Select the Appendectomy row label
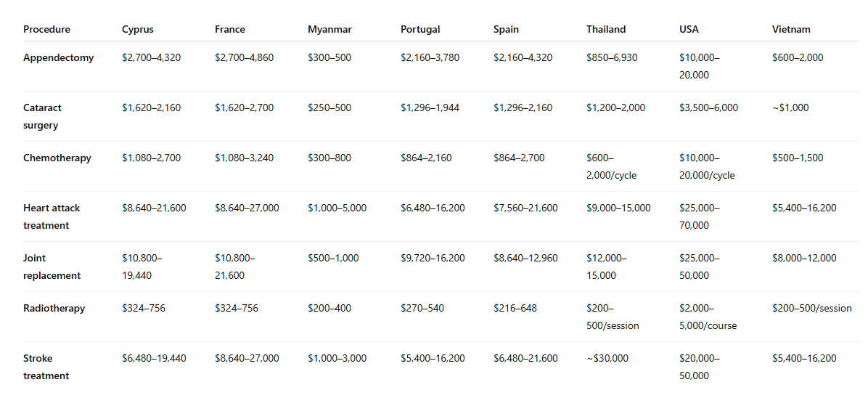Screen dimensions: 868x398 tap(59, 57)
